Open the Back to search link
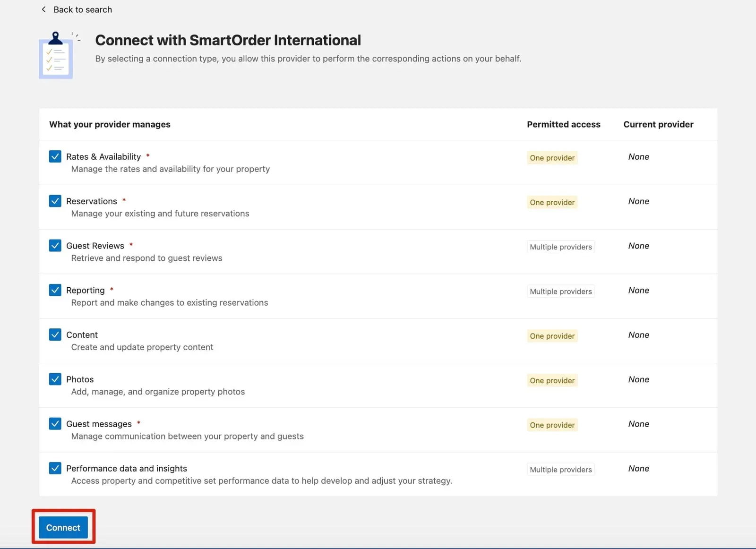 (83, 9)
